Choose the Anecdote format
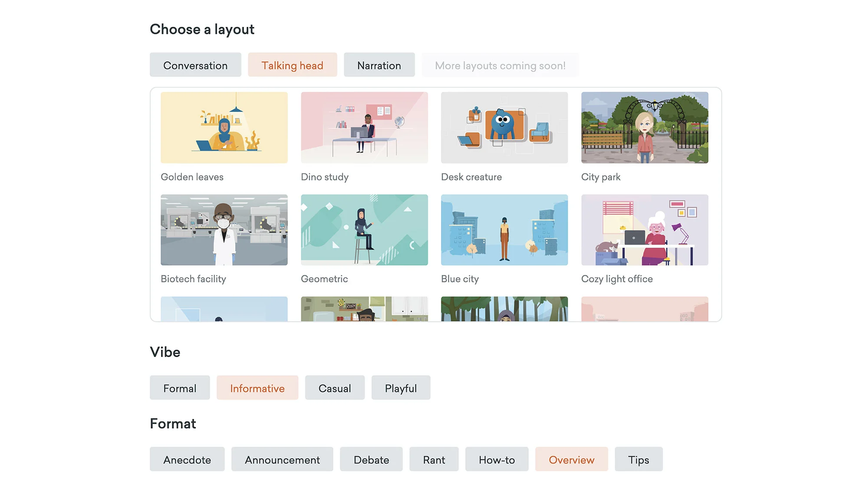868x488 pixels. 187,459
